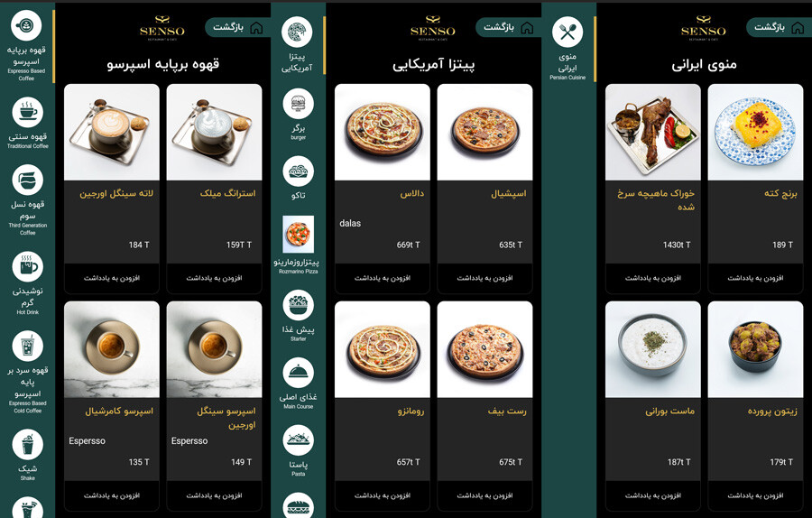Select the Persian Cuisine fork-and-spoon icon
Screen dimensions: 812x518
coord(567,32)
